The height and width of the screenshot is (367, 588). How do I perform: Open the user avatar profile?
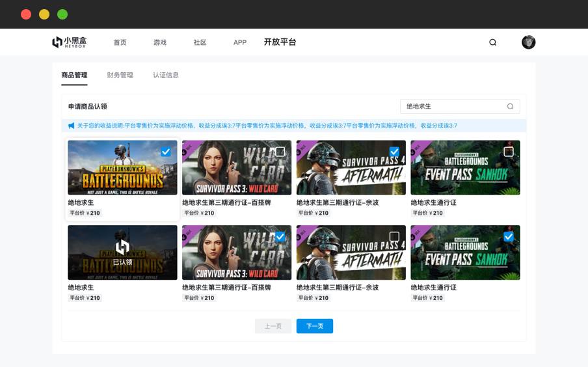point(528,42)
